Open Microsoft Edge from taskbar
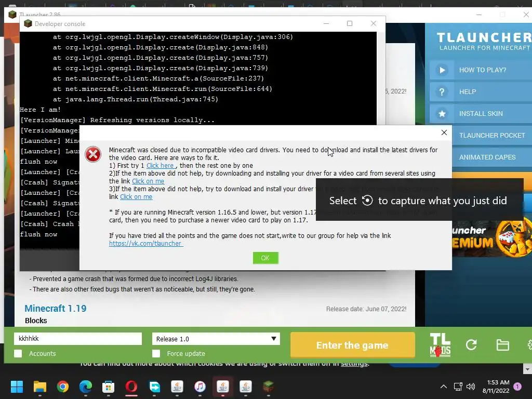The image size is (532, 399). point(86,387)
